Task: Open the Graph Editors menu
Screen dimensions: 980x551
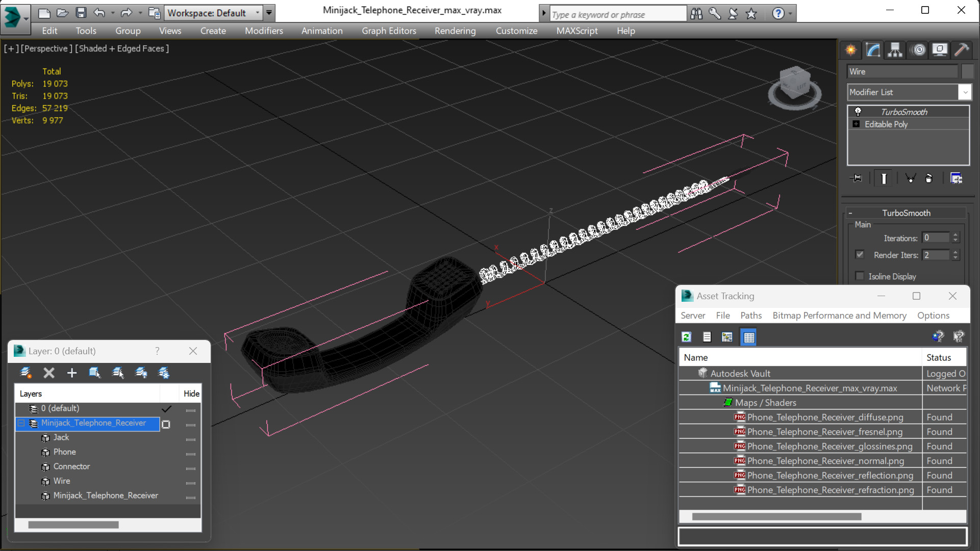Action: pos(389,31)
